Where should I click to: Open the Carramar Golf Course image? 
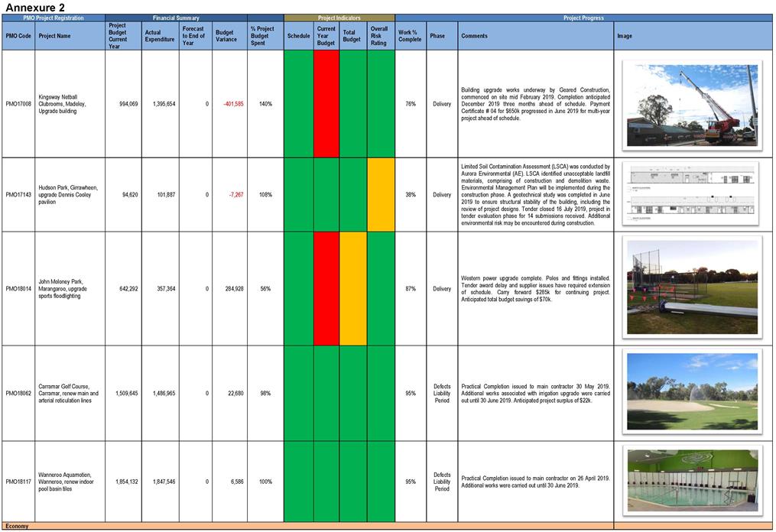(692, 393)
